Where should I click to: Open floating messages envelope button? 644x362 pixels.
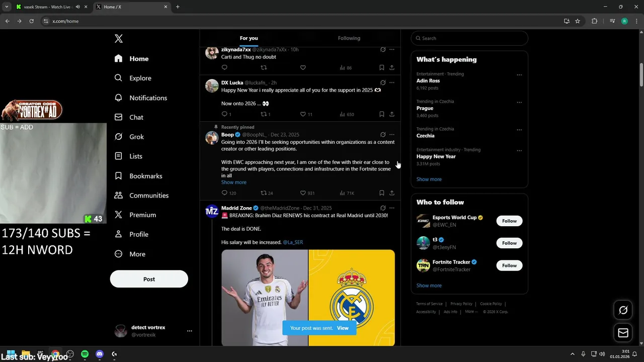tap(623, 333)
